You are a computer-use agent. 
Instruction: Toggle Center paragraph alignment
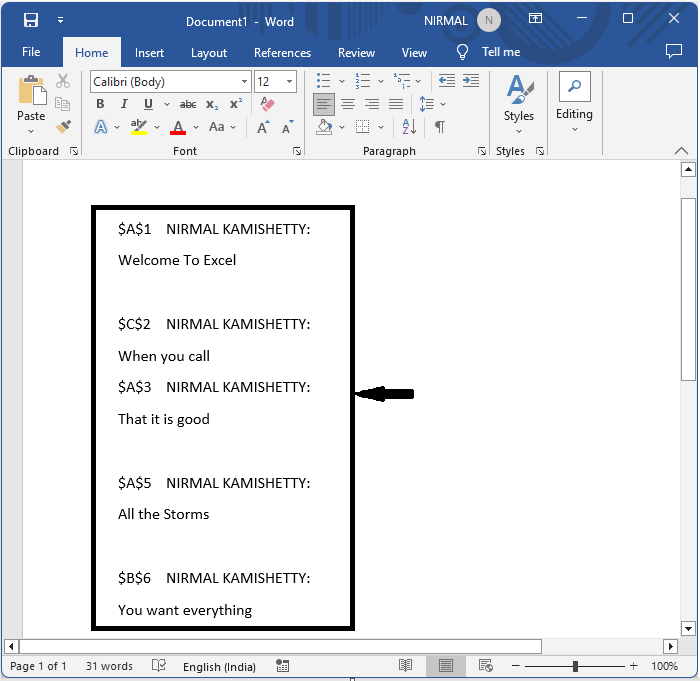point(348,104)
